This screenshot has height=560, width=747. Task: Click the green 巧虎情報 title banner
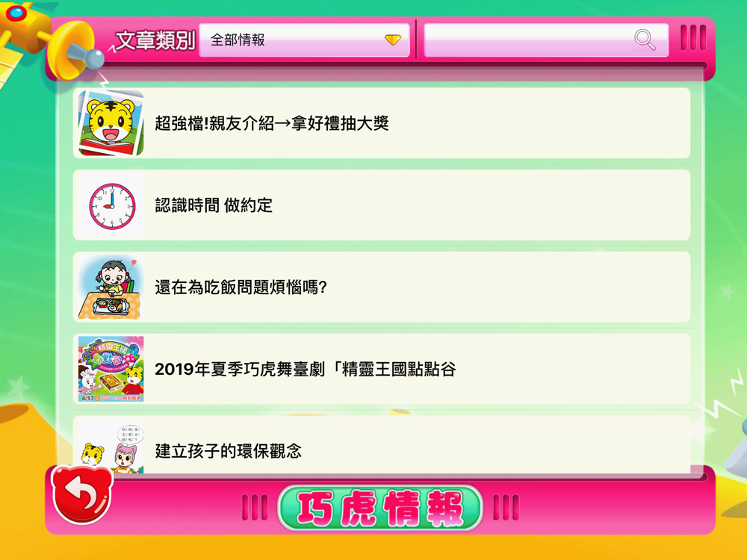point(380,508)
